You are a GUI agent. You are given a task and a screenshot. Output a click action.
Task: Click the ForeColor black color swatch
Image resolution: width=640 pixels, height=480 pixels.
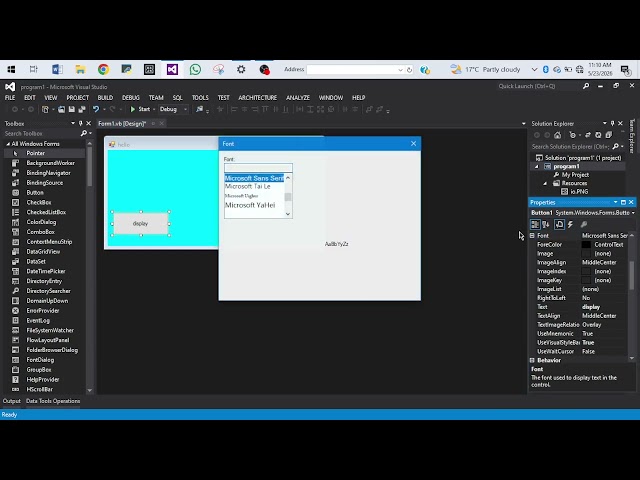pyautogui.click(x=586, y=244)
